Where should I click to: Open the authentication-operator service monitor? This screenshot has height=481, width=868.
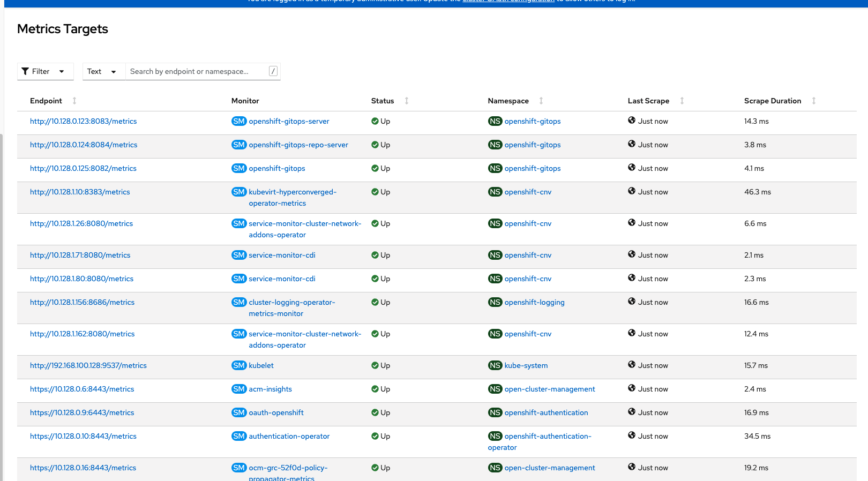289,436
